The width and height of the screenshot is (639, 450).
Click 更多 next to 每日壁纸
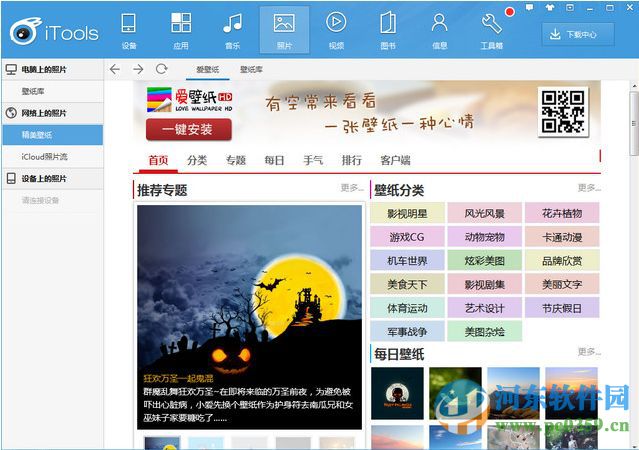[x=589, y=351]
